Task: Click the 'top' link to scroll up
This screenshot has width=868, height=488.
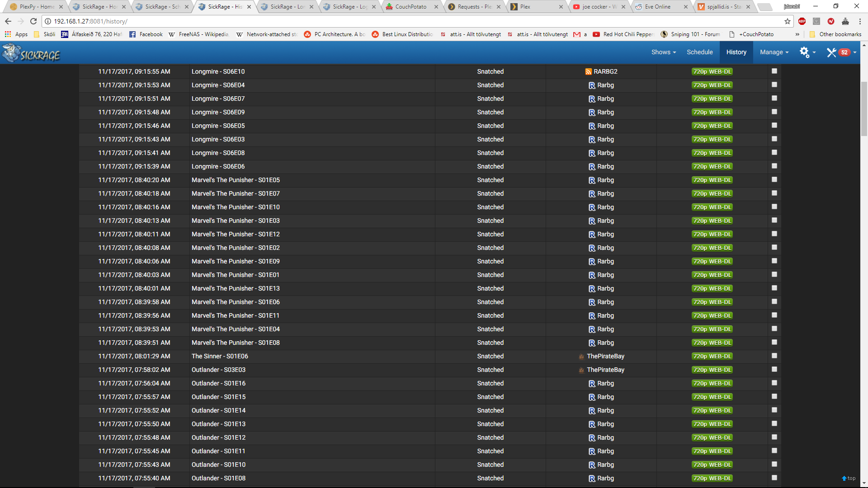Action: 849,478
